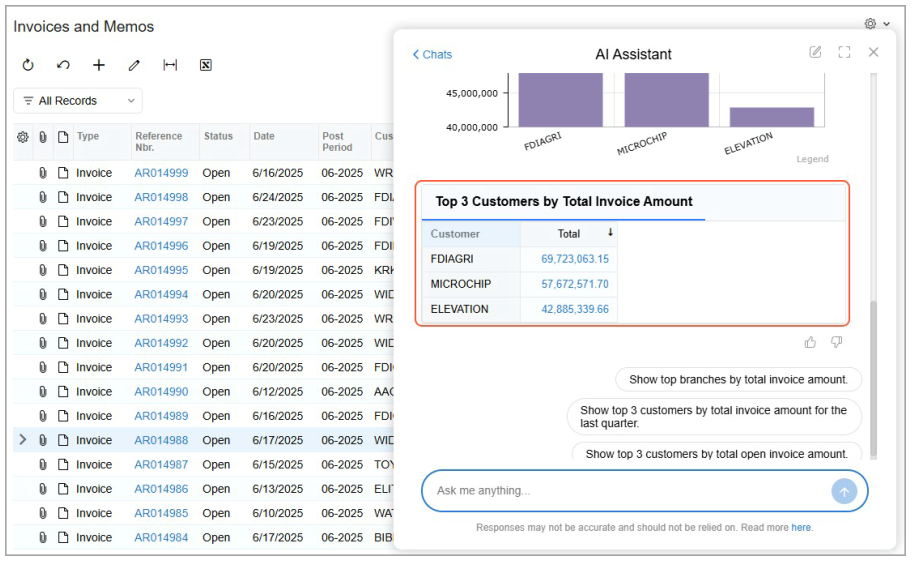Add a new record with plus icon
The height and width of the screenshot is (568, 912).
pos(99,65)
